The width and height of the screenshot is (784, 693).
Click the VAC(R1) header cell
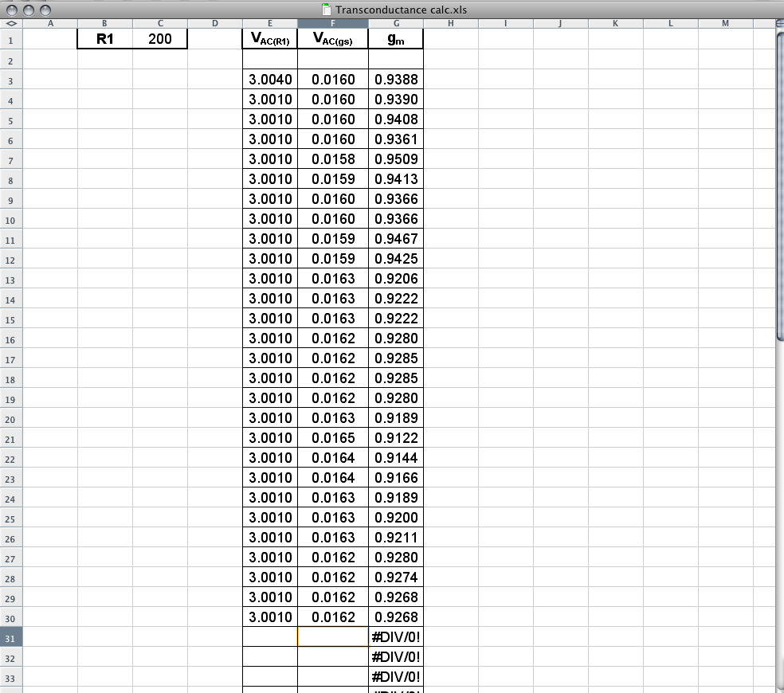click(270, 39)
